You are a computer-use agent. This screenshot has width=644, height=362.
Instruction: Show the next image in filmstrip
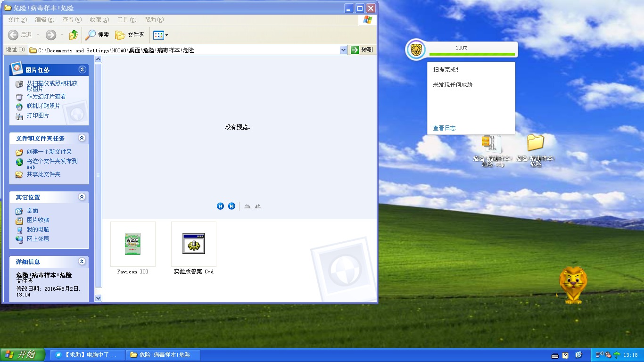click(231, 206)
